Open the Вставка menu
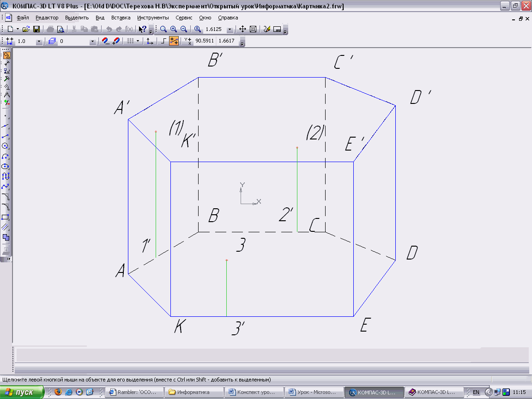This screenshot has height=399, width=532. [121, 18]
